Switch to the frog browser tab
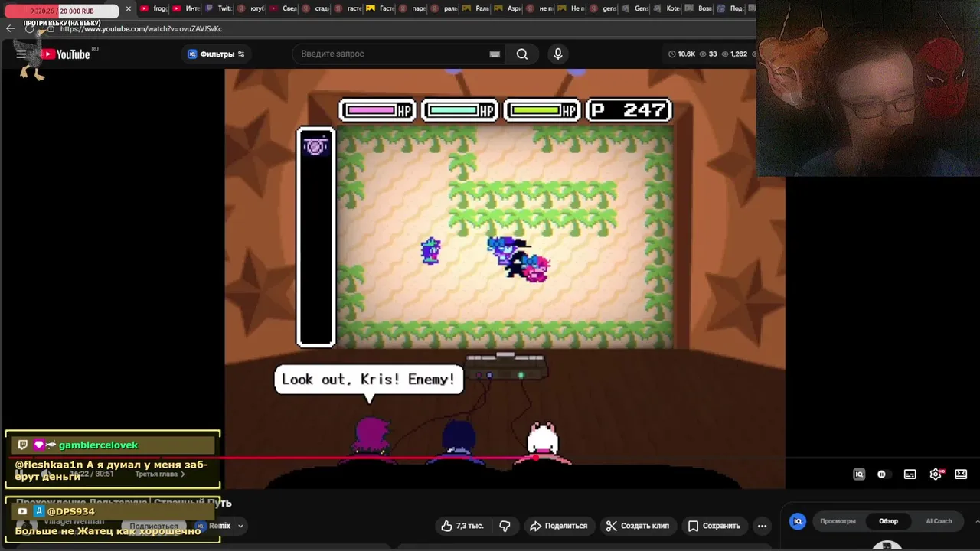Image resolution: width=980 pixels, height=551 pixels. [x=154, y=9]
